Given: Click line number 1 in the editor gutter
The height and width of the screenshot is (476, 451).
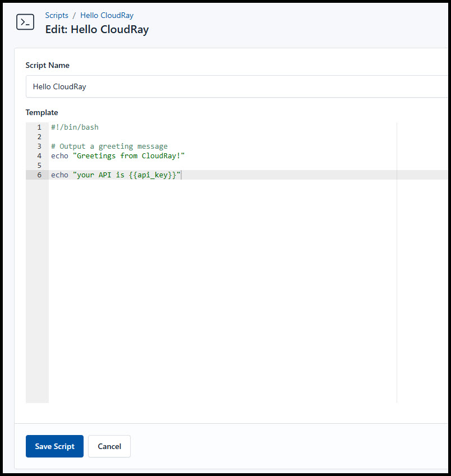Looking at the screenshot, I should (x=39, y=127).
